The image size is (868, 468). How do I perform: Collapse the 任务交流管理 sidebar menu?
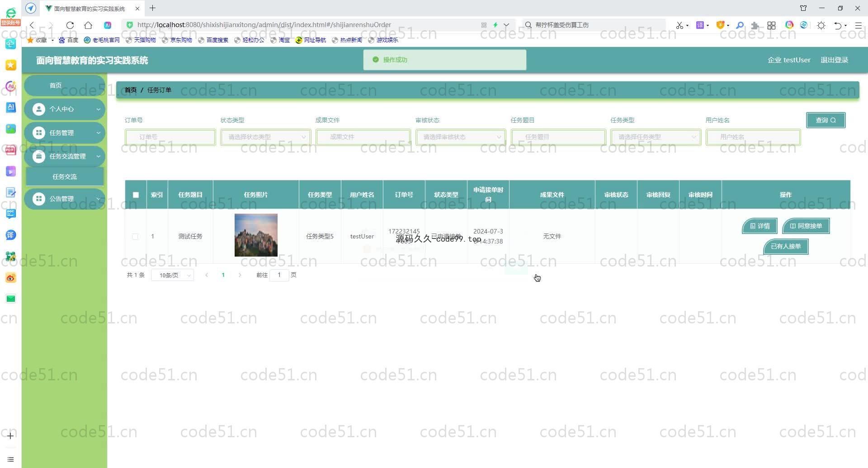pos(65,156)
